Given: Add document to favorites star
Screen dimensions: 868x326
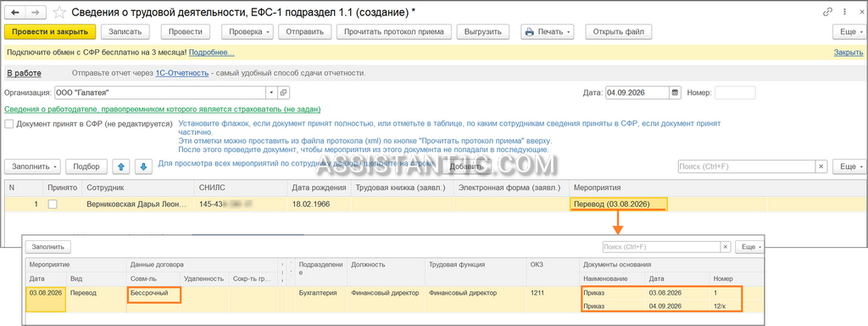Looking at the screenshot, I should coord(58,12).
